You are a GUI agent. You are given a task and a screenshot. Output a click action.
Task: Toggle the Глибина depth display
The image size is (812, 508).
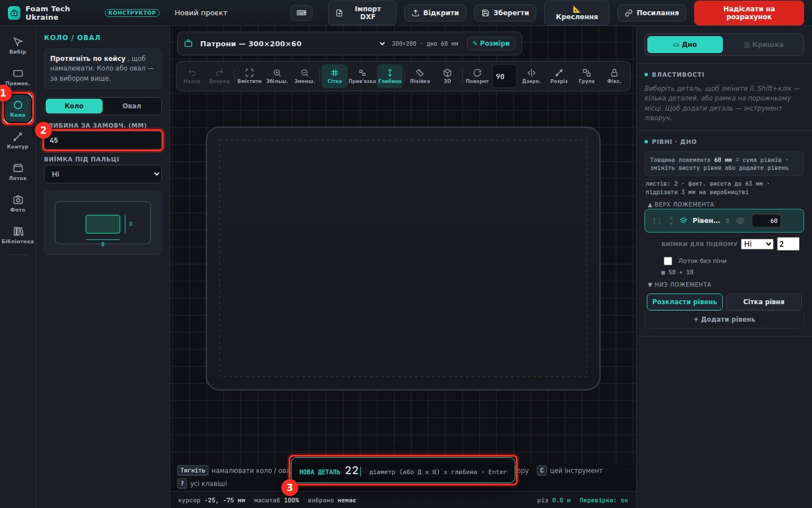[390, 76]
